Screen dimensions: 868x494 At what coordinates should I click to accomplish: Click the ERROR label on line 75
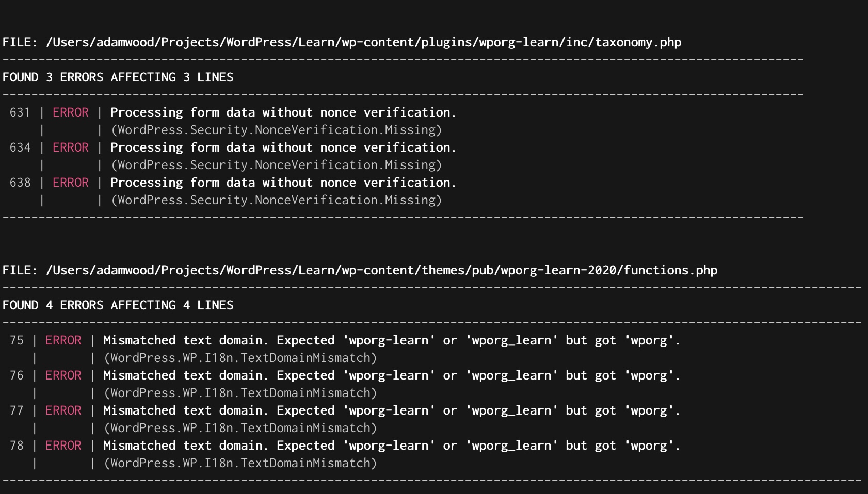[63, 340]
